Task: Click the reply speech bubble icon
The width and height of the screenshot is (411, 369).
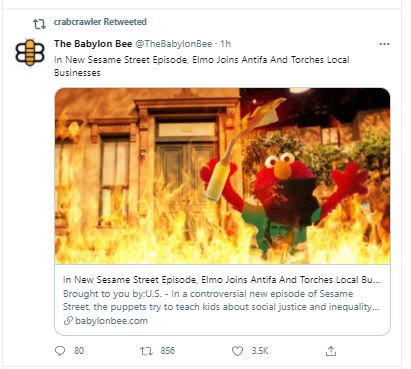Action: [x=60, y=351]
